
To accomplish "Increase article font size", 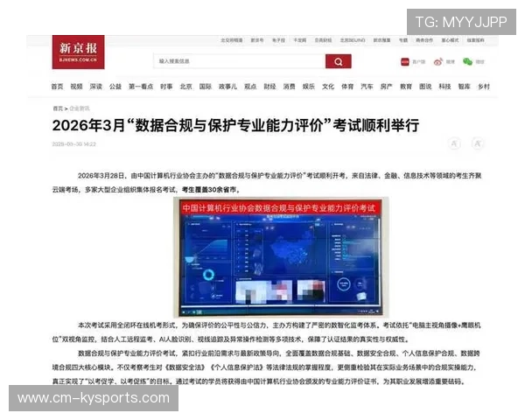I will click(x=478, y=143).
